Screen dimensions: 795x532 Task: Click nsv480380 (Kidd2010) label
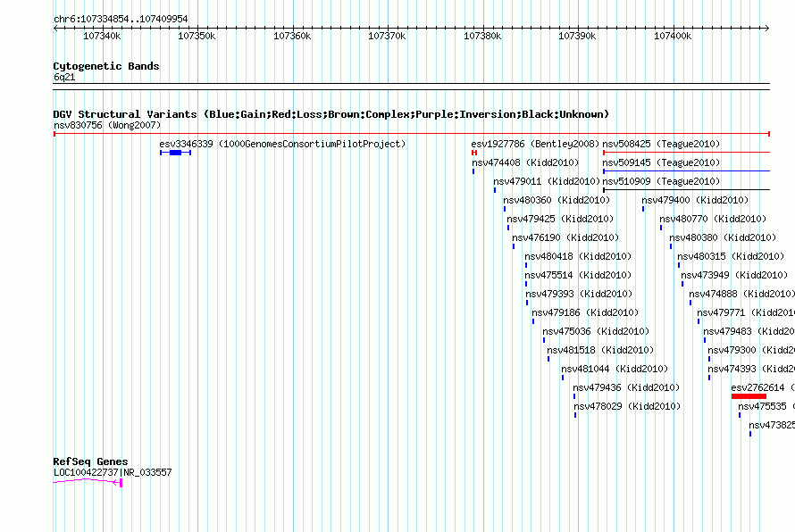coord(723,237)
